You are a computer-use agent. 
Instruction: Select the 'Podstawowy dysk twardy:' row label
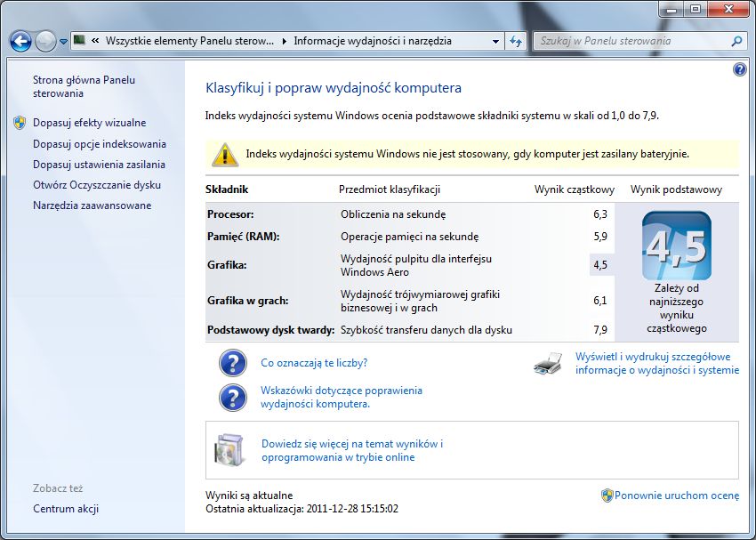(271, 330)
